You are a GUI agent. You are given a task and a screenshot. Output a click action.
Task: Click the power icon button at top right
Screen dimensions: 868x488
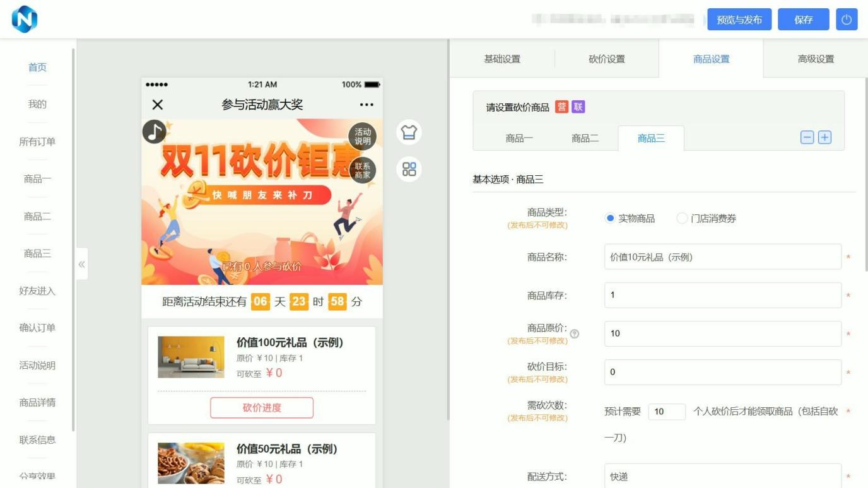(847, 20)
